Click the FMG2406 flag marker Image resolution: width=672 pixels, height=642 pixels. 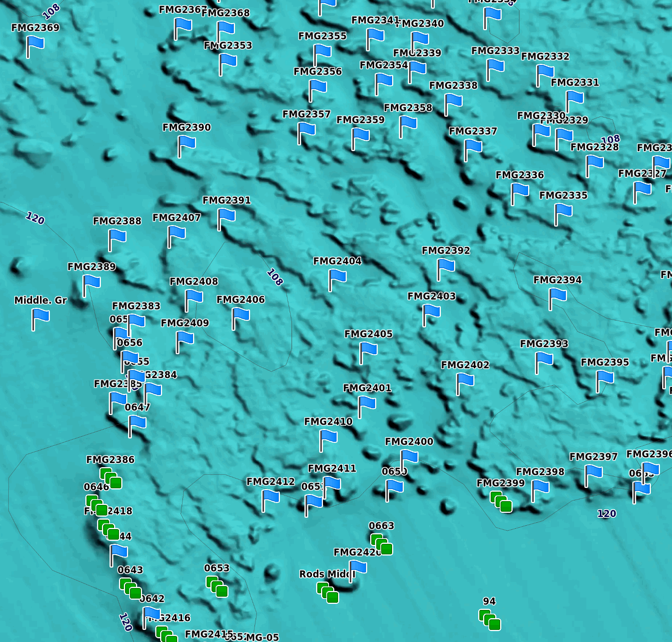tap(241, 318)
